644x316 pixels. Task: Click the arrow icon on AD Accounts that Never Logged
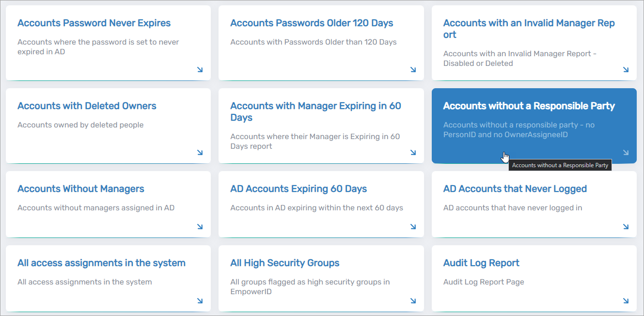[x=626, y=226]
